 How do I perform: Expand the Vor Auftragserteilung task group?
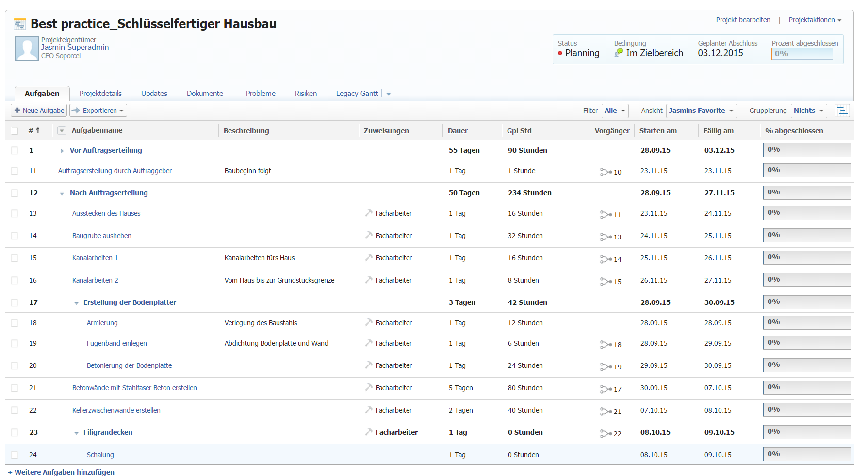point(62,151)
